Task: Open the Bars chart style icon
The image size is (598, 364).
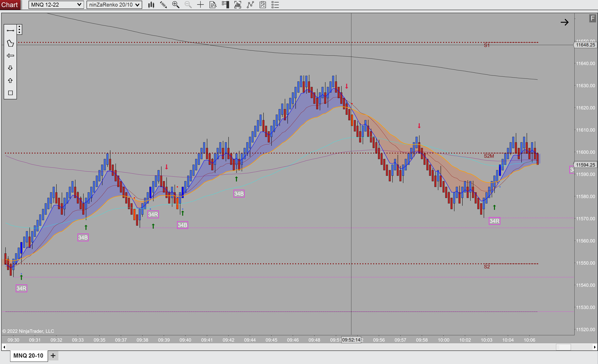Action: (151, 5)
